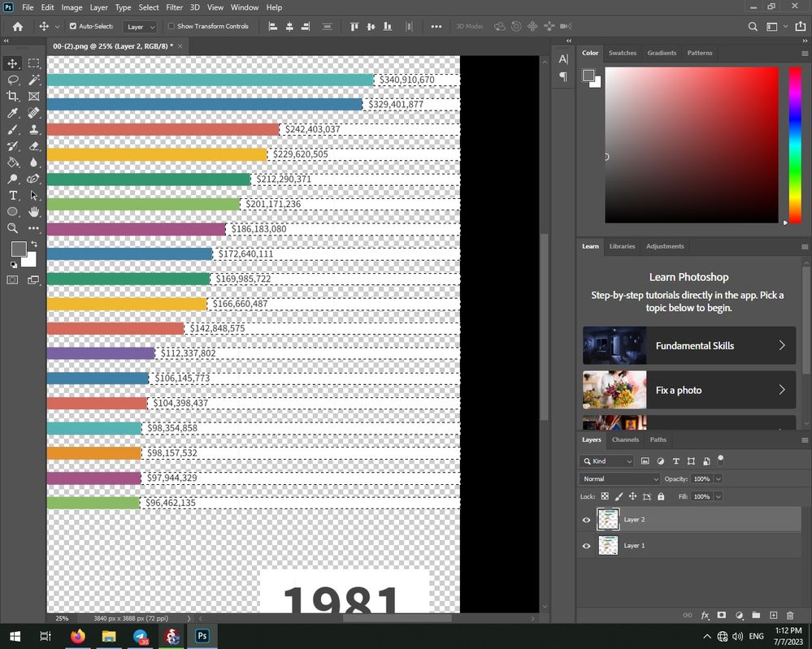Expand the Opacity value dropdown
The width and height of the screenshot is (812, 649).
tap(718, 479)
